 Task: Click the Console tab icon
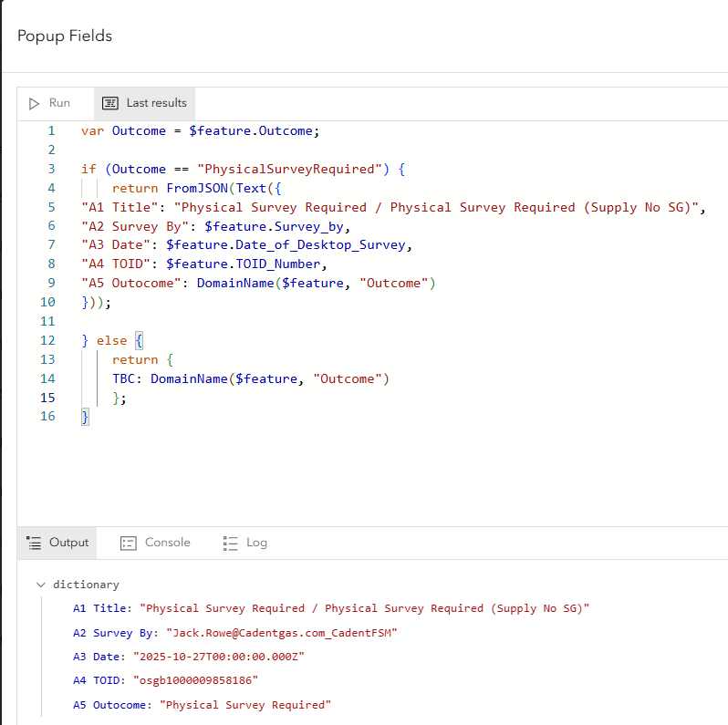point(129,543)
